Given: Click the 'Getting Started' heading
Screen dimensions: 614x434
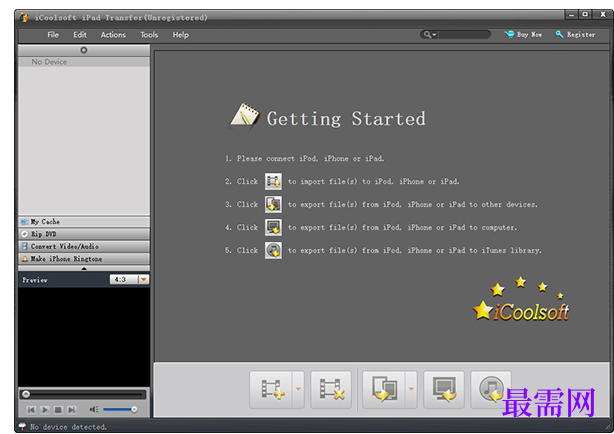Looking at the screenshot, I should [x=346, y=119].
